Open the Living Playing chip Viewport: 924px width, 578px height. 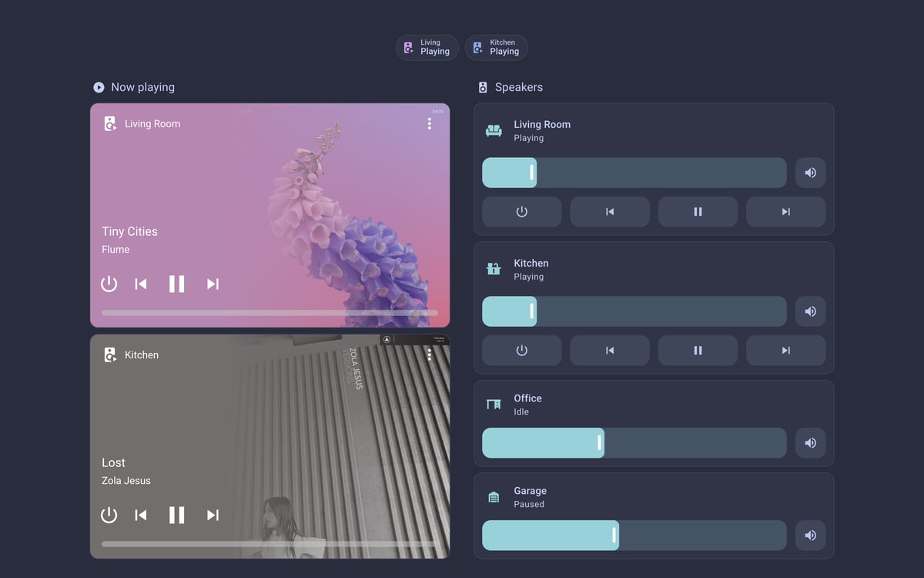point(427,48)
